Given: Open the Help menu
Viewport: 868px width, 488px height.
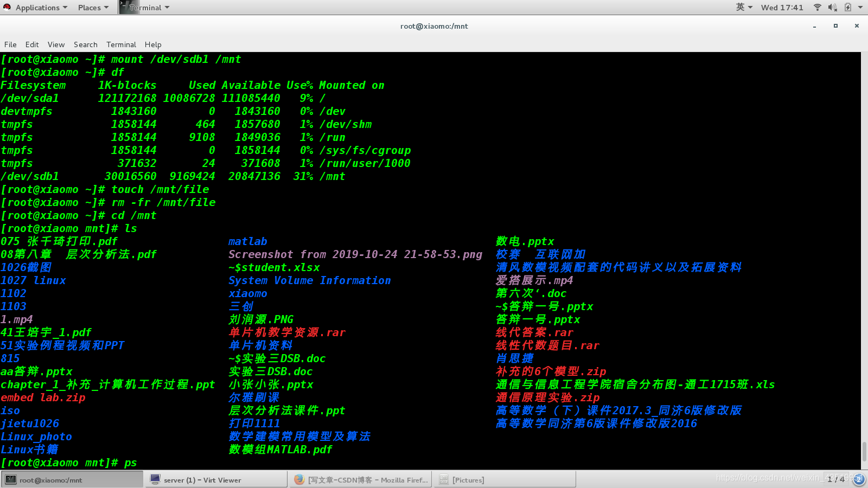Looking at the screenshot, I should (153, 44).
